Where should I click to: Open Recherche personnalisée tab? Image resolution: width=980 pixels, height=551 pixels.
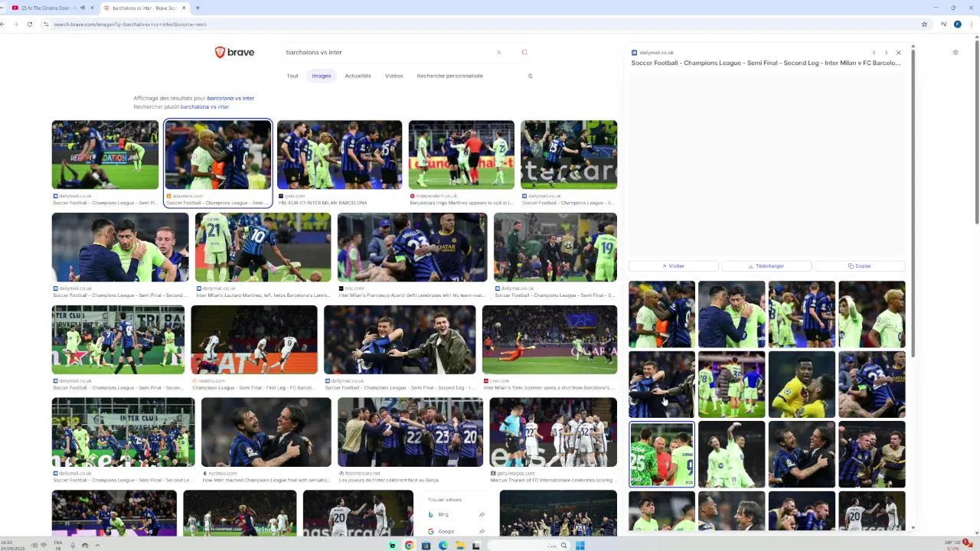click(x=449, y=76)
